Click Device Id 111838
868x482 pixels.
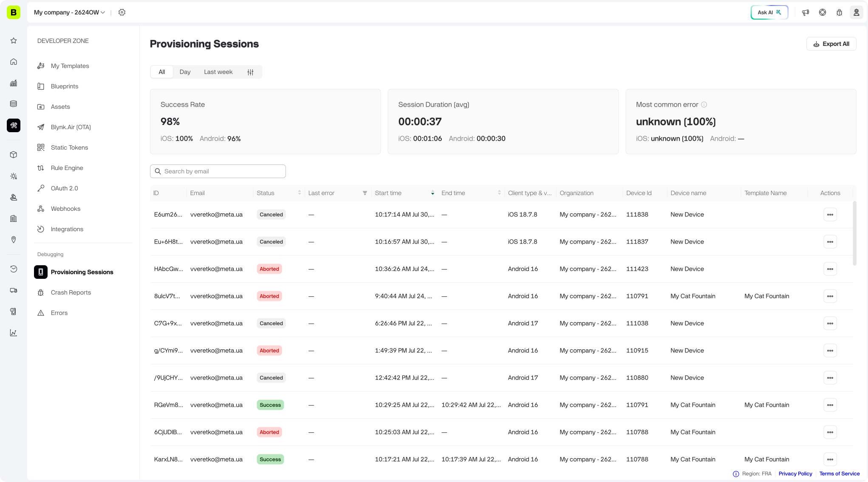(637, 215)
